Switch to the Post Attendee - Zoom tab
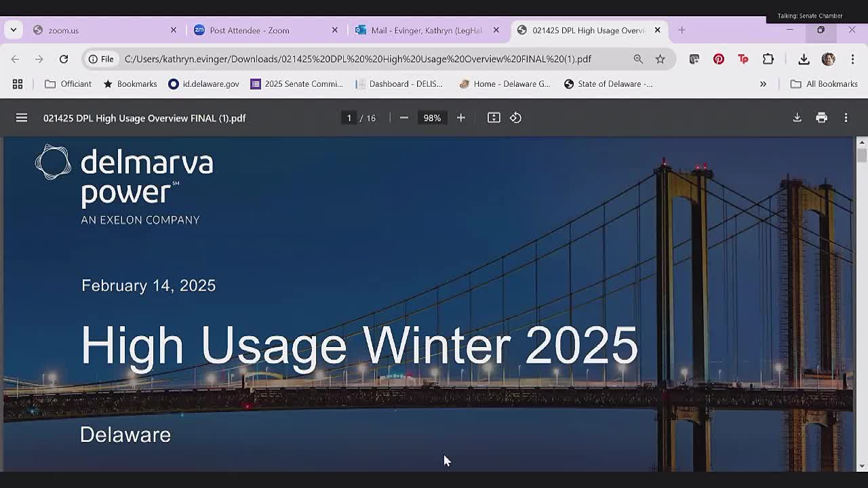 [x=249, y=30]
